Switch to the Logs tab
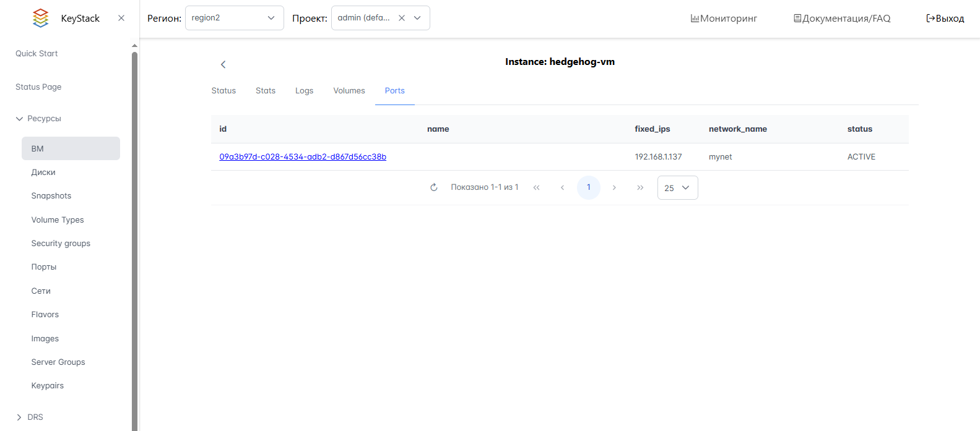The height and width of the screenshot is (431, 980). pos(304,91)
